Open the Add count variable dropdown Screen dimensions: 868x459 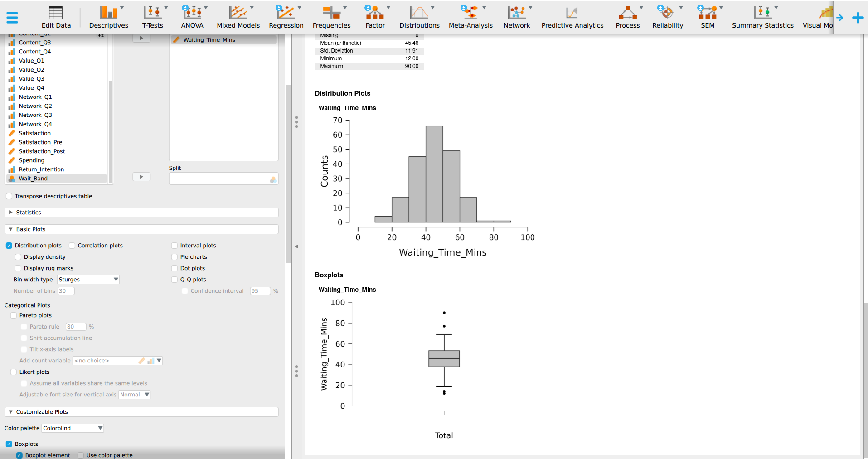pyautogui.click(x=117, y=361)
